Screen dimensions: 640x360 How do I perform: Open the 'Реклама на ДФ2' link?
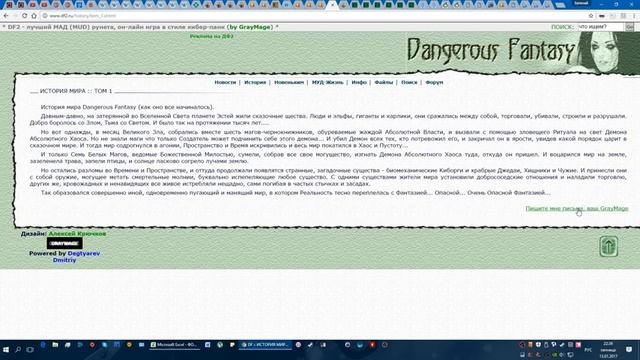(x=211, y=36)
